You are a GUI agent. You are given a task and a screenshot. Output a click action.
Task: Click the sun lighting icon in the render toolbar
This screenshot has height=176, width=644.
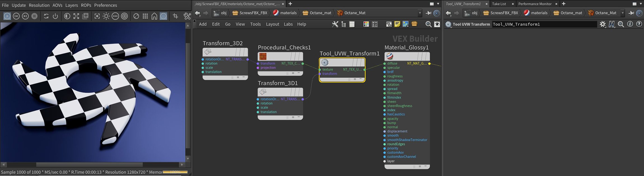tap(106, 16)
